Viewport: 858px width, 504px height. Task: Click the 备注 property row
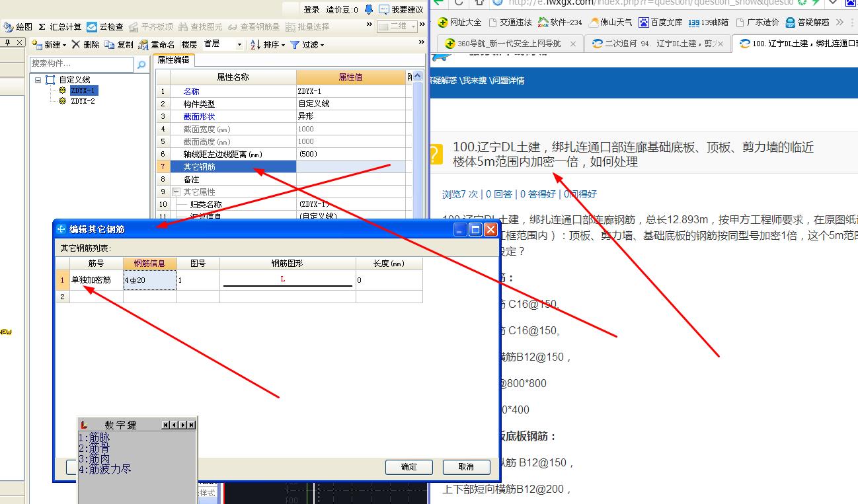[x=281, y=179]
